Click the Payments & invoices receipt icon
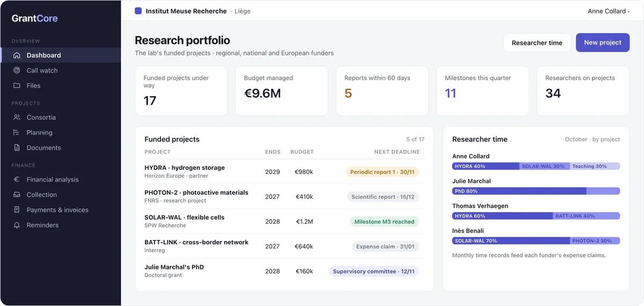 point(17,210)
